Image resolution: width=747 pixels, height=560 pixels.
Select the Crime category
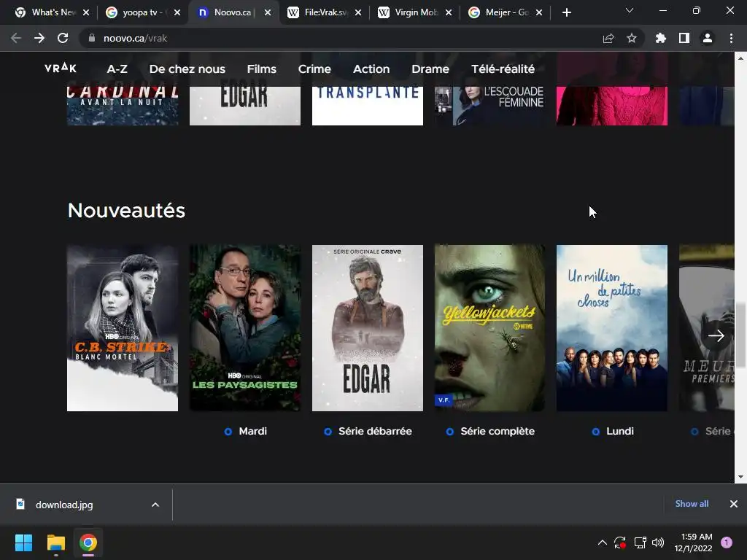314,69
